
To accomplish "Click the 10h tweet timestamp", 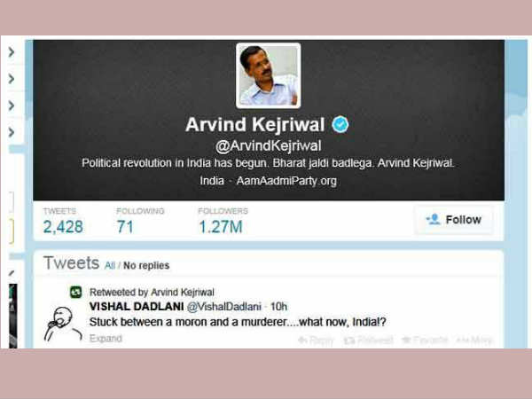I will pos(278,307).
